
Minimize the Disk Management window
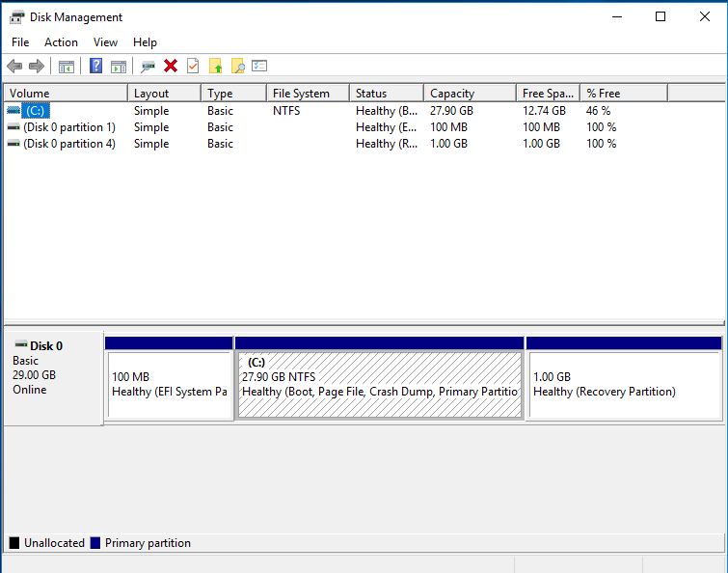(x=617, y=16)
